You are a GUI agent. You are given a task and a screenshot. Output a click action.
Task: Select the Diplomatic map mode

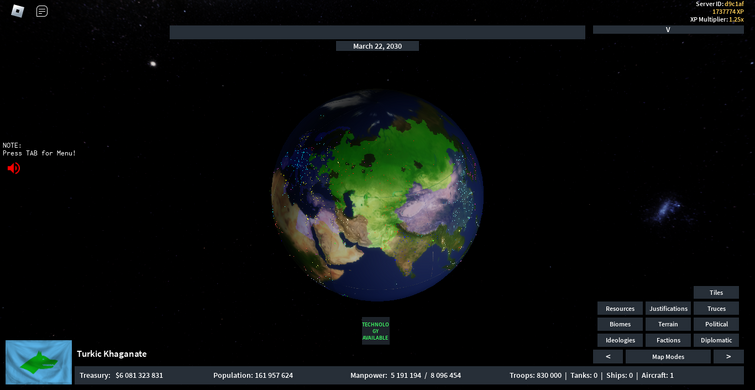click(716, 340)
